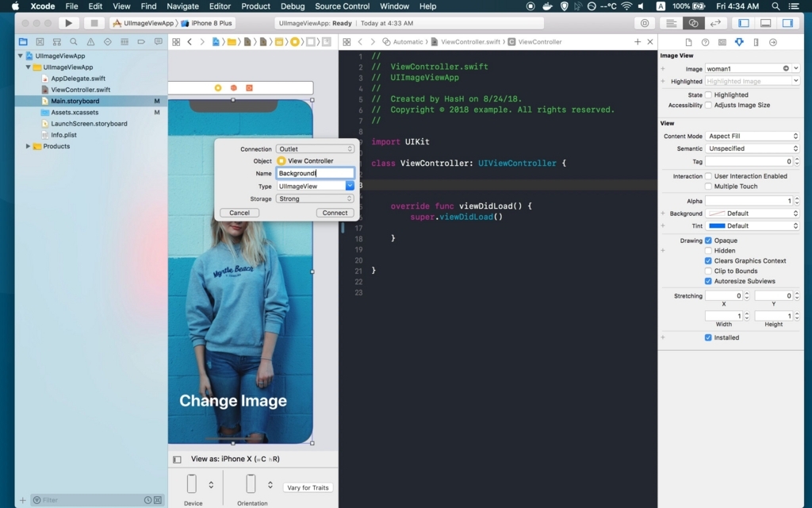Open the Symbol navigator icon

tap(57, 42)
